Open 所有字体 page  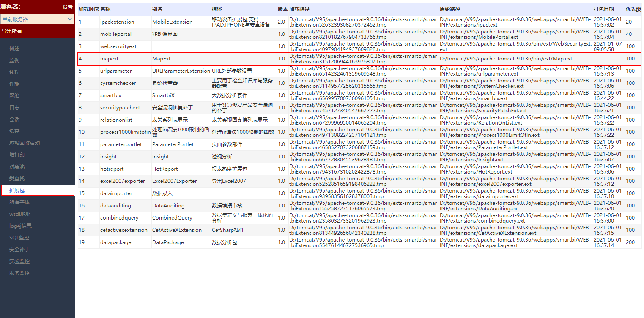(19, 202)
